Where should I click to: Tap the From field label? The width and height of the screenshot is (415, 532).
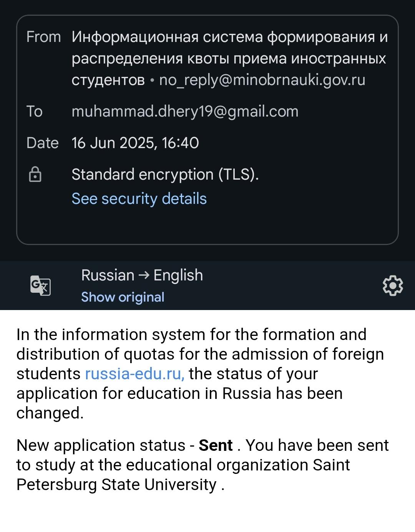[x=43, y=37]
